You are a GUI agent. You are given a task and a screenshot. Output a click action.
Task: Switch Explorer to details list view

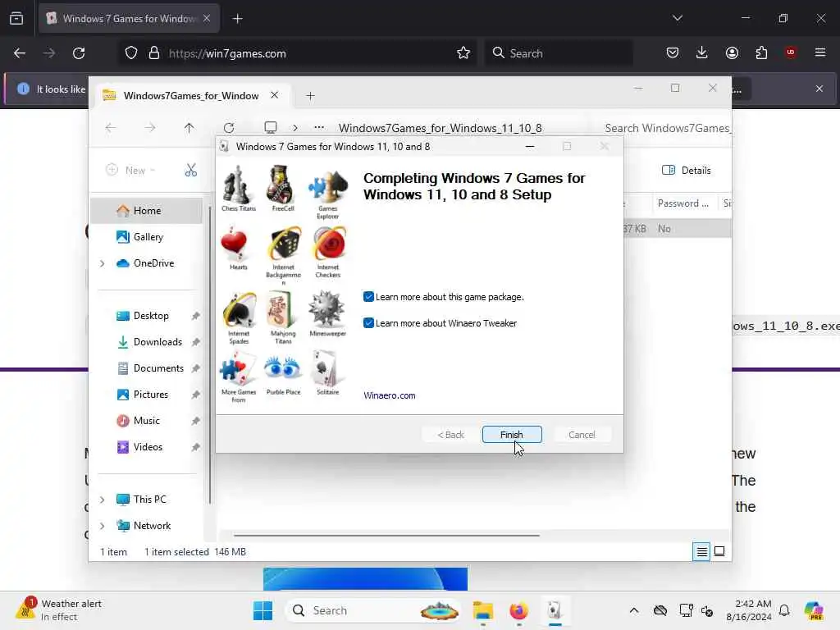coord(701,551)
